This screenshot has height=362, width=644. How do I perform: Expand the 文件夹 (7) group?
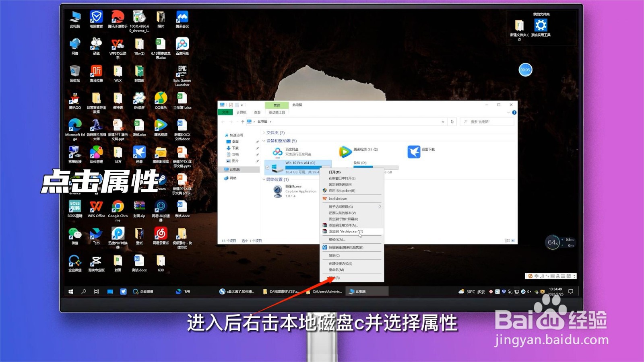pyautogui.click(x=264, y=133)
